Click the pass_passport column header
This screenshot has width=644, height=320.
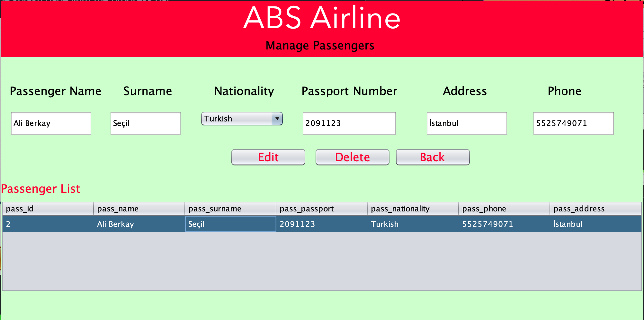[x=321, y=209]
